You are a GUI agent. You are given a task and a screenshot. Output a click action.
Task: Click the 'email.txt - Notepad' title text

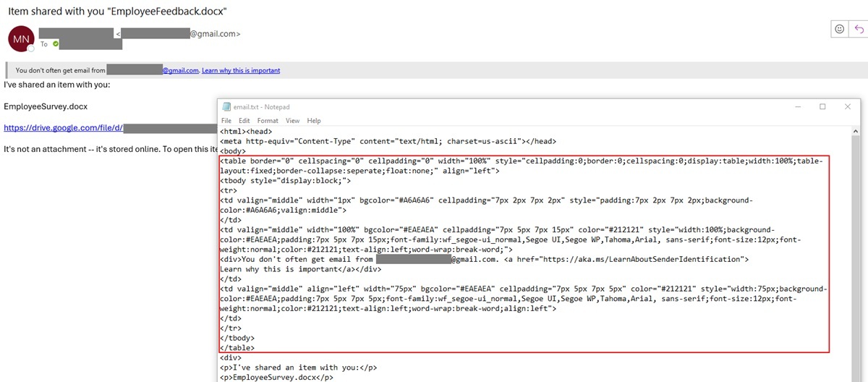tap(261, 107)
